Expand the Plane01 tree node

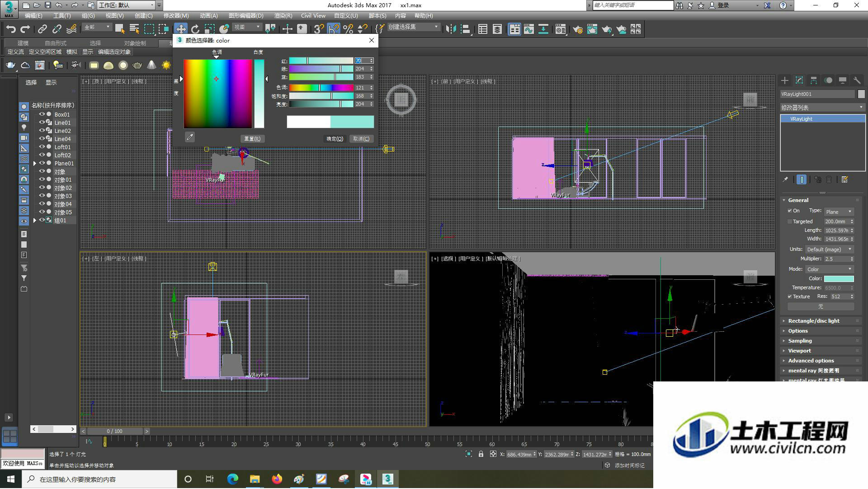point(35,163)
